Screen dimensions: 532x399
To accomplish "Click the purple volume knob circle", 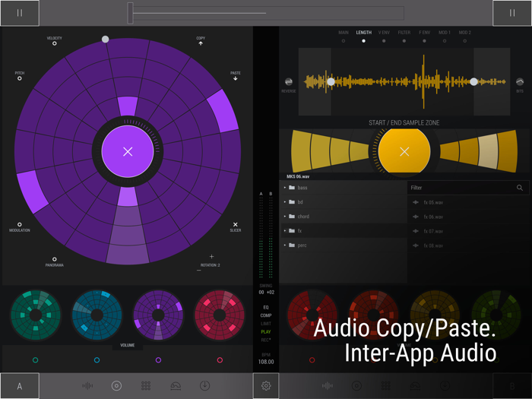I will click(158, 360).
